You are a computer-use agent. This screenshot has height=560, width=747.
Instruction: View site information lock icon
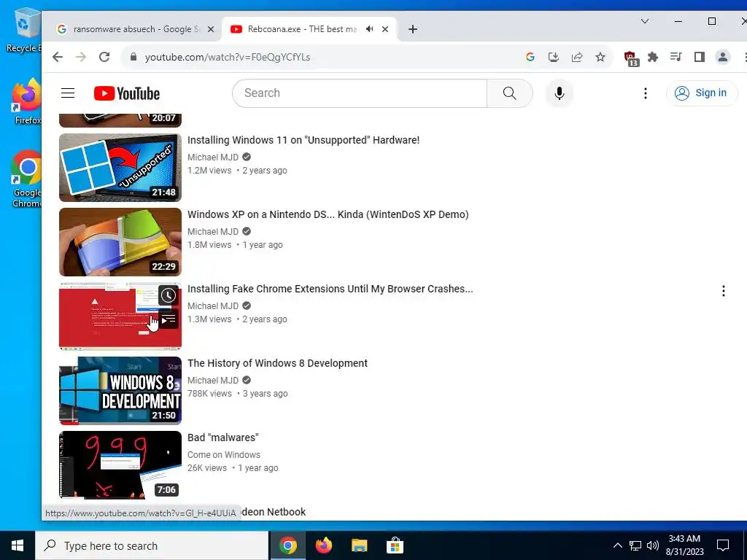click(x=133, y=57)
